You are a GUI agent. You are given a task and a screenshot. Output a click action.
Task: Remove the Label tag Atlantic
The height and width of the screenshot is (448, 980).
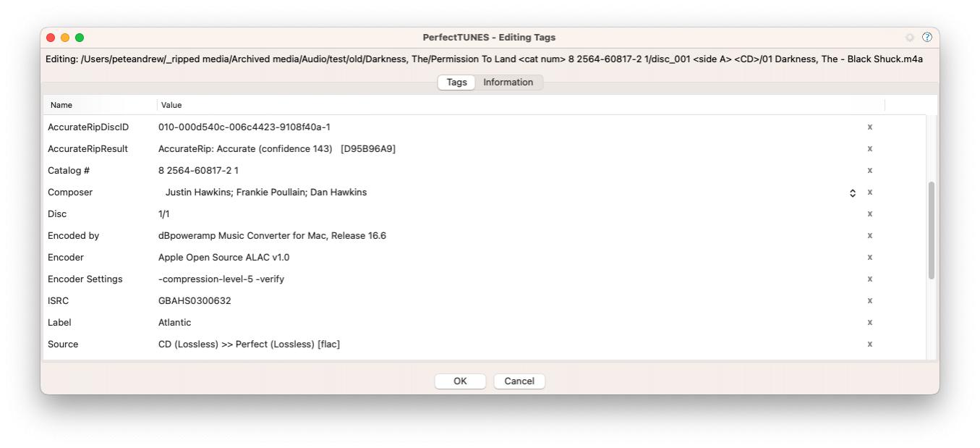click(x=869, y=323)
